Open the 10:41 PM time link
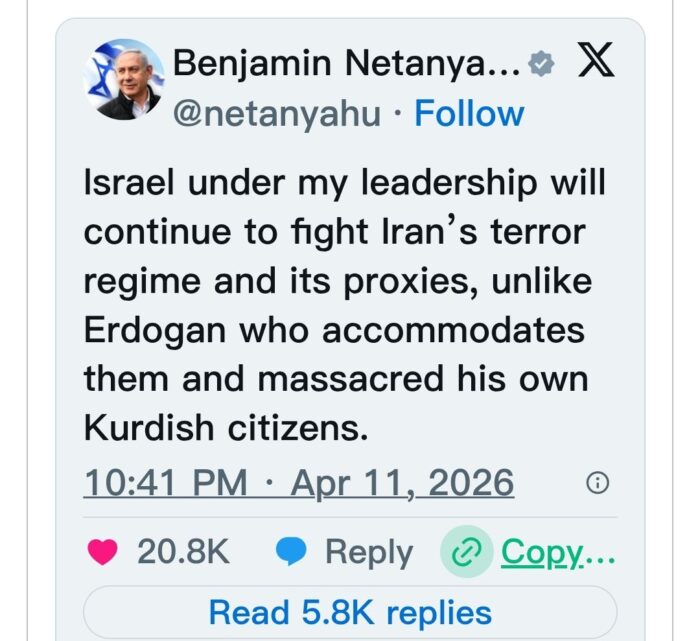The height and width of the screenshot is (641, 700). pos(165,484)
